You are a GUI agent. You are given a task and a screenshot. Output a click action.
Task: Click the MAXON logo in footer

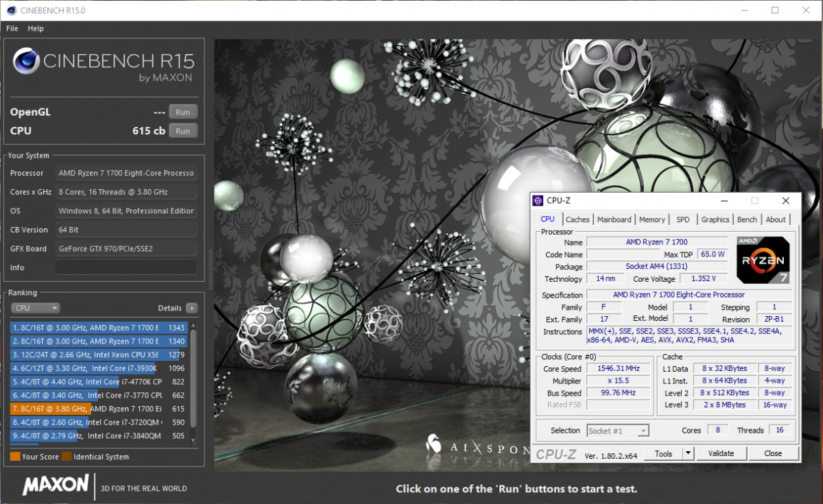56,486
